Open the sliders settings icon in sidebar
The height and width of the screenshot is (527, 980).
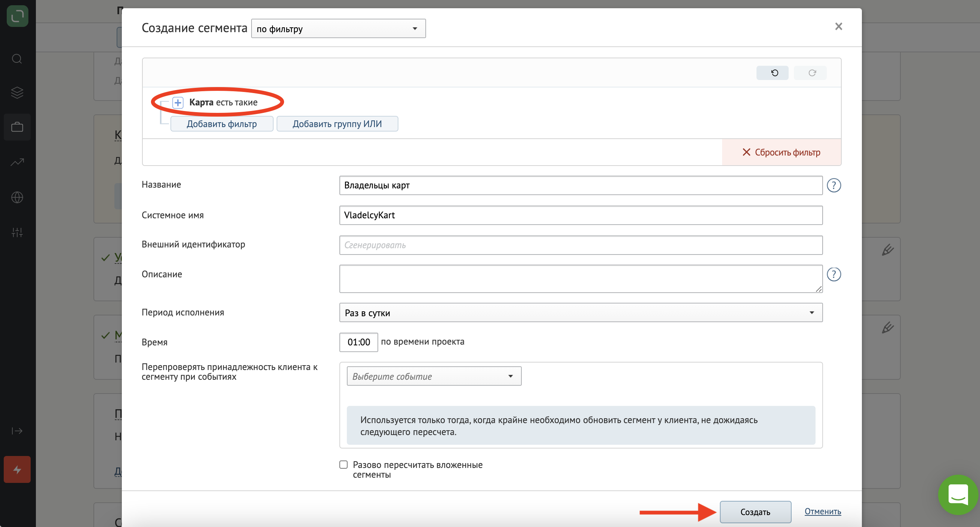(17, 232)
